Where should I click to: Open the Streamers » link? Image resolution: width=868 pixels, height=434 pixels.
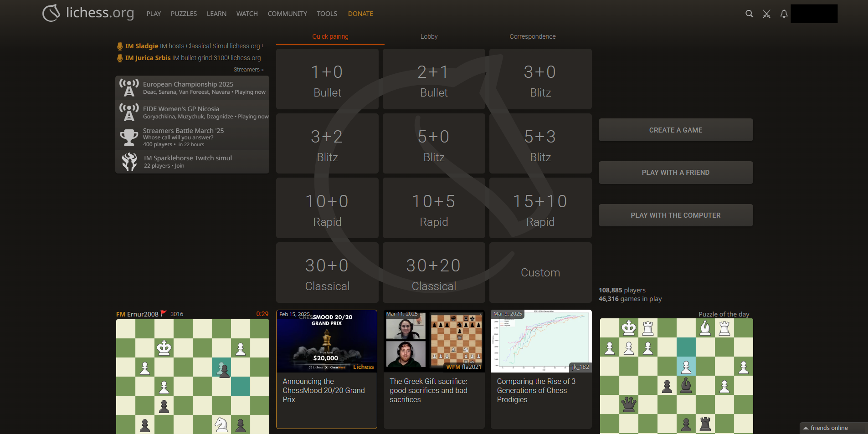click(249, 70)
